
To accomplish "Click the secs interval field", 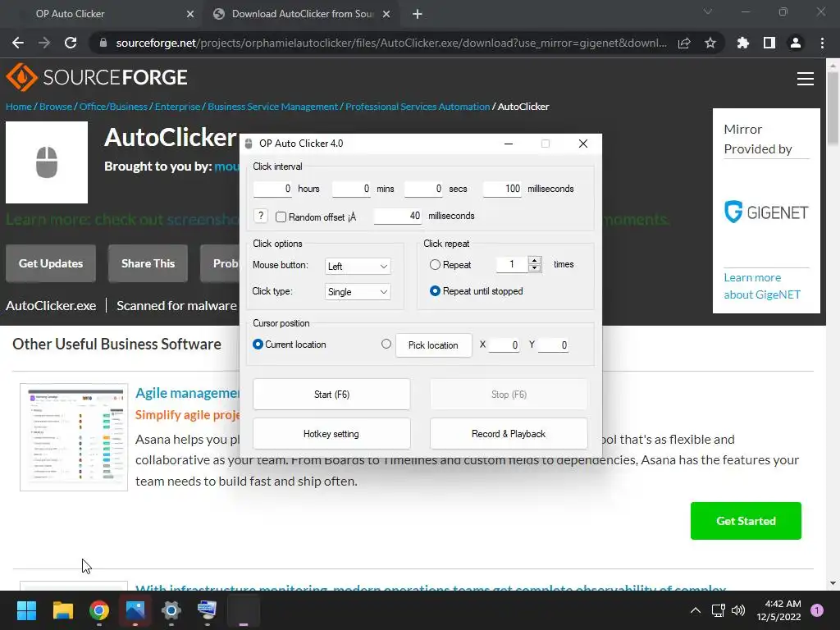I will coord(424,189).
